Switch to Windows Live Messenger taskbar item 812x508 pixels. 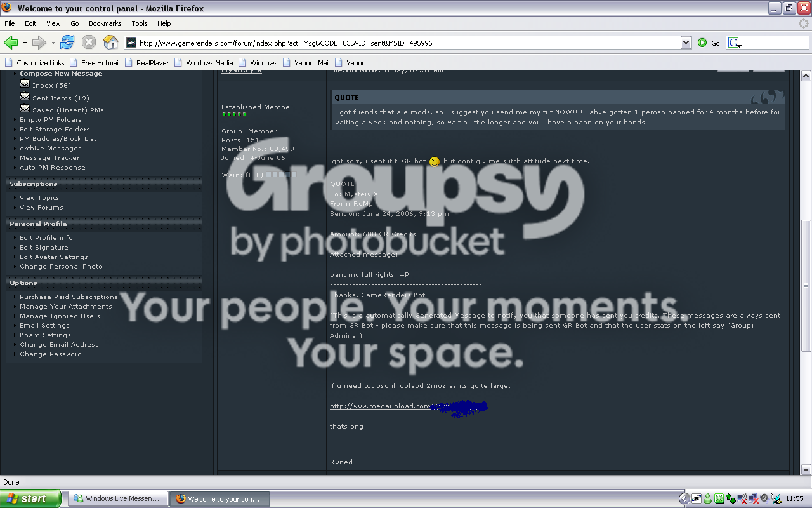pyautogui.click(x=118, y=498)
